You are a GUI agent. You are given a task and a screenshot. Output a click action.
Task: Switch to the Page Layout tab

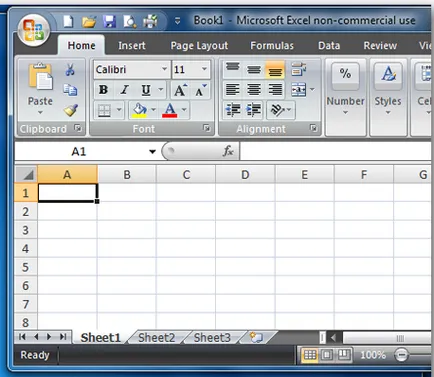(199, 46)
